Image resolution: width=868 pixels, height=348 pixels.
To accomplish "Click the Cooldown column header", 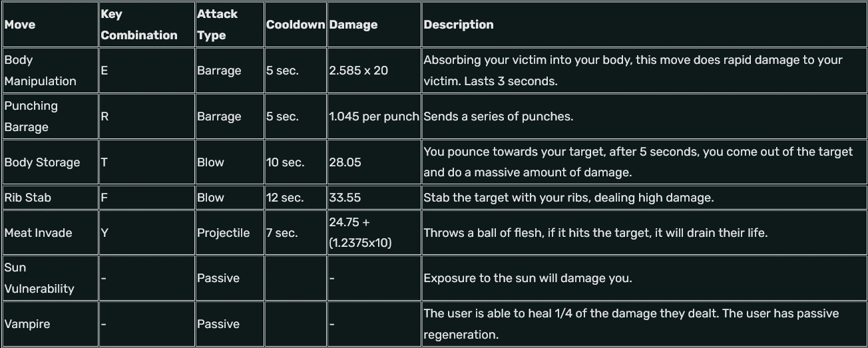I will tap(296, 25).
